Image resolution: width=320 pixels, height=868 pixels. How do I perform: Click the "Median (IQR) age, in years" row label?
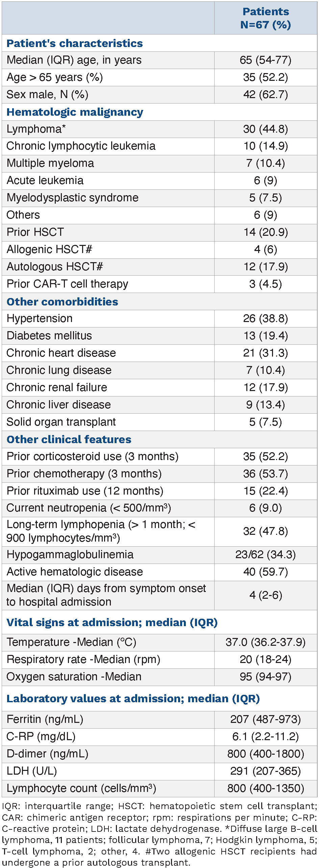pyautogui.click(x=74, y=60)
